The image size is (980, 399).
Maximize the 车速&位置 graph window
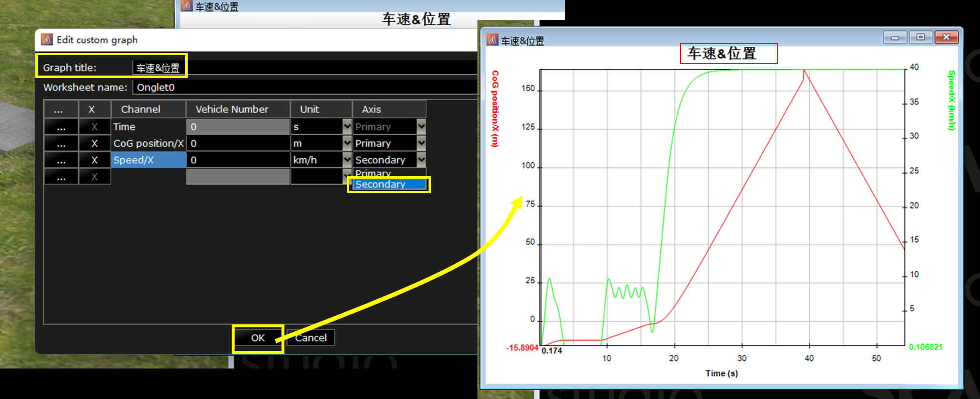921,37
